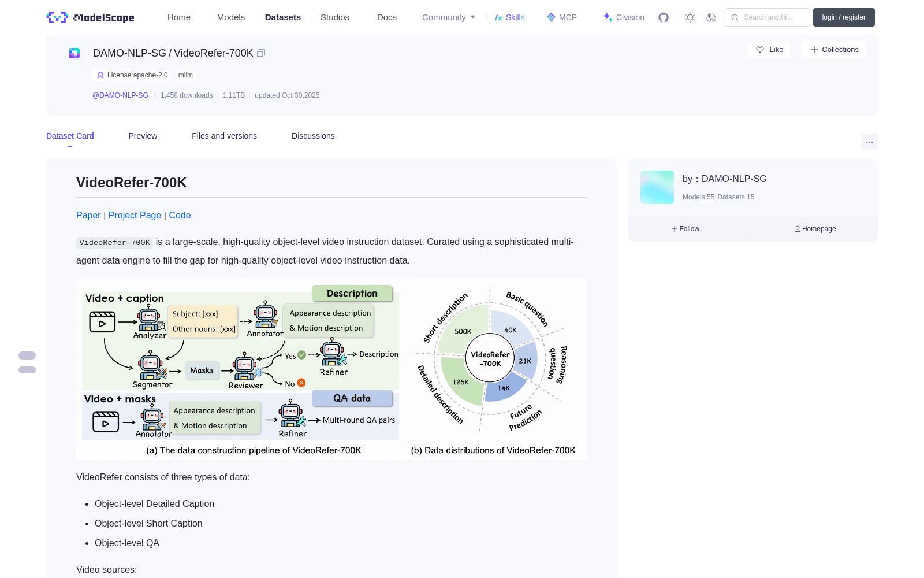Click the floating side widget
Image resolution: width=924 pixels, height=578 pixels.
(x=27, y=362)
